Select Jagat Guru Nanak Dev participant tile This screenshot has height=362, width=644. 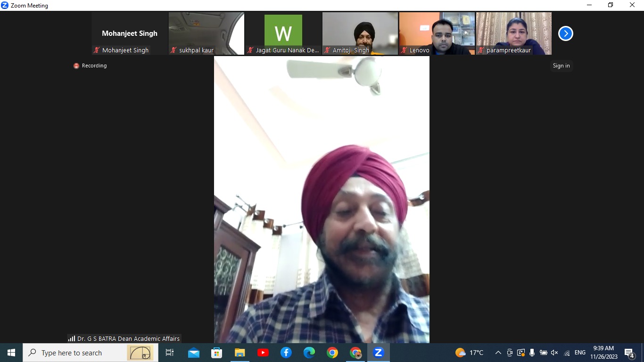pos(283,33)
